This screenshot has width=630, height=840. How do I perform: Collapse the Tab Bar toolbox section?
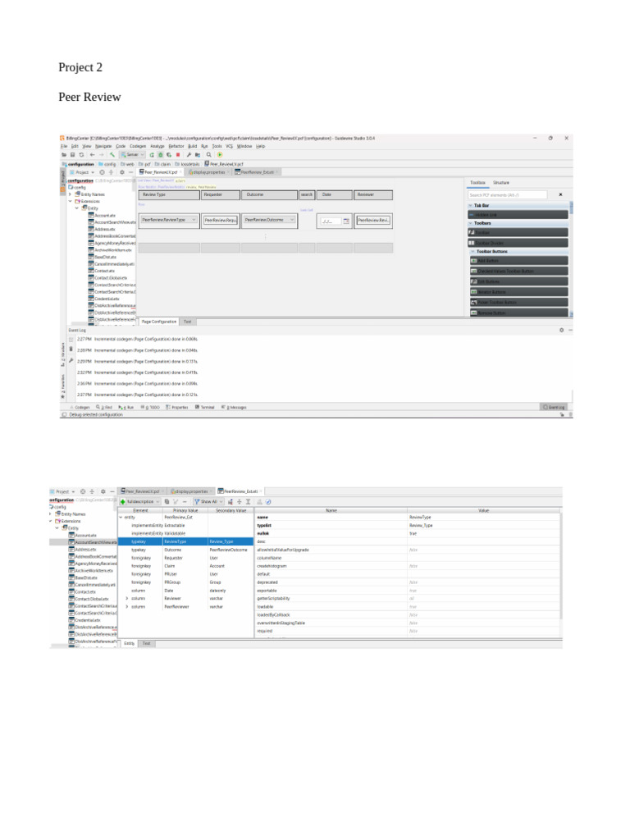pos(471,206)
